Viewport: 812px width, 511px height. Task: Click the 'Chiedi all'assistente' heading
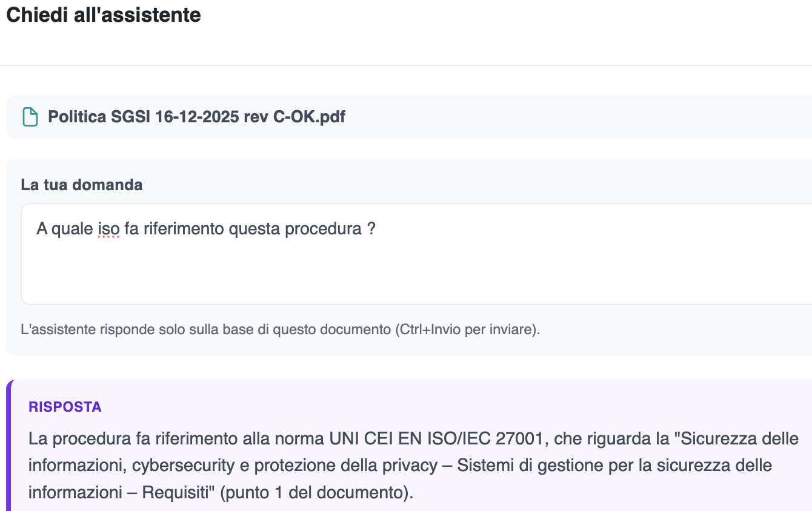click(x=104, y=15)
